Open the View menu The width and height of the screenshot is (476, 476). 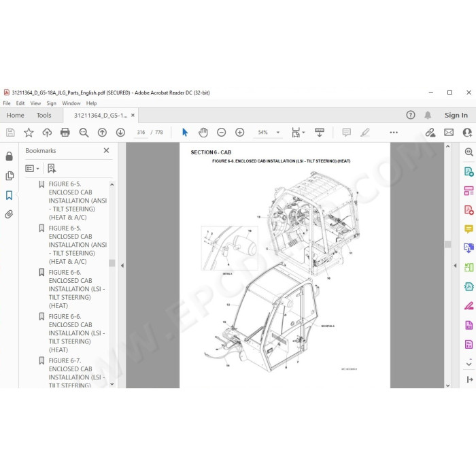tap(35, 103)
